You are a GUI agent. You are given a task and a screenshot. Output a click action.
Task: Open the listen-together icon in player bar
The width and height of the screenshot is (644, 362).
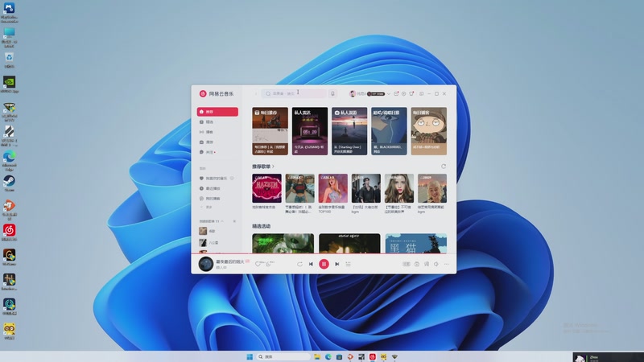coord(417,264)
